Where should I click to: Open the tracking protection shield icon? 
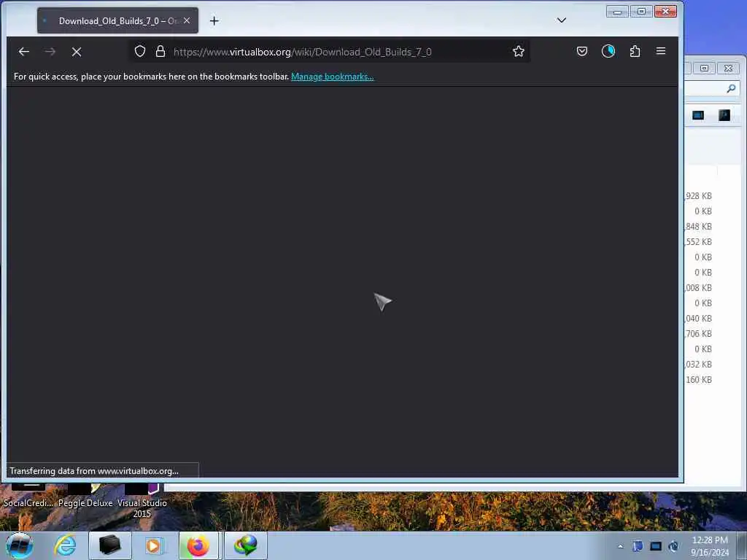(x=139, y=52)
